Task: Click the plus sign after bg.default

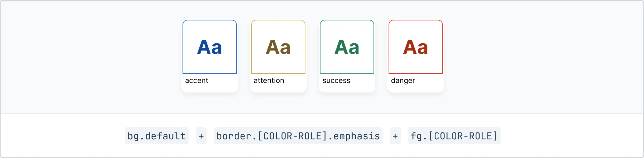Action: click(x=201, y=136)
